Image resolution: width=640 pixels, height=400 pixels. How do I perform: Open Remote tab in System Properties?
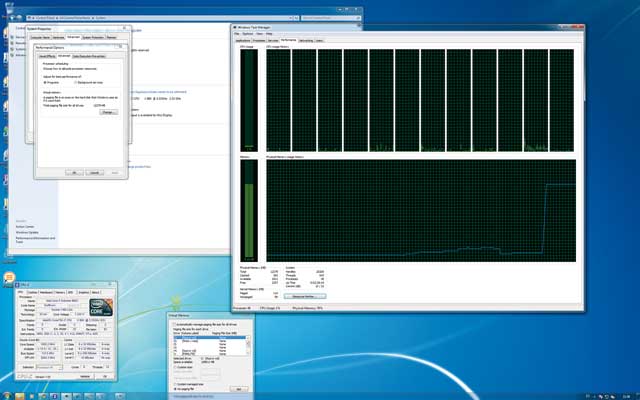(111, 38)
